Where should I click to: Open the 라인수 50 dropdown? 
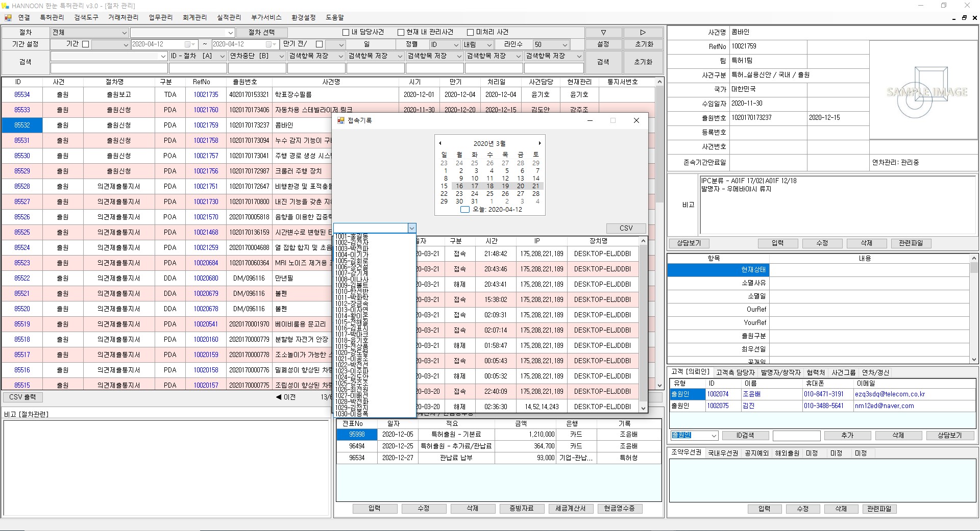(x=565, y=44)
